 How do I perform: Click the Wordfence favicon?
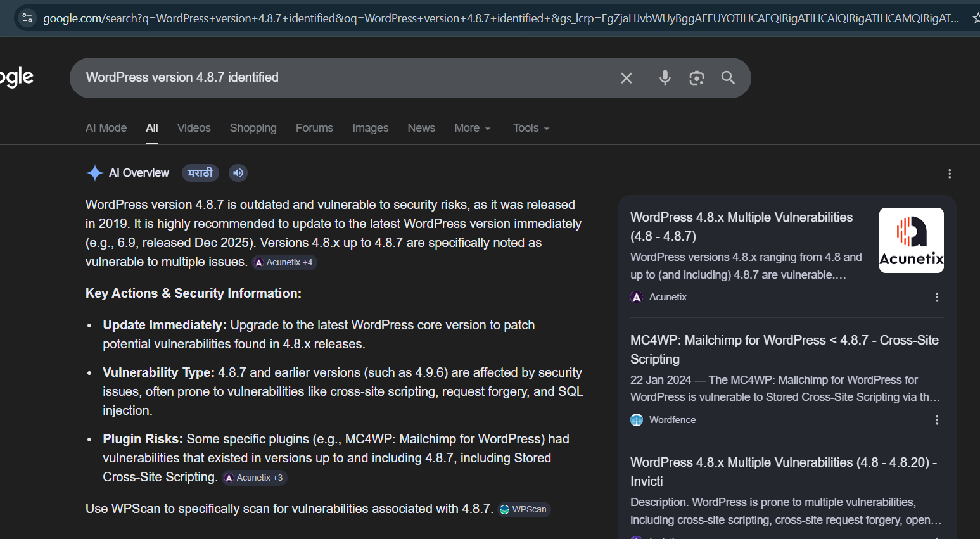click(636, 419)
